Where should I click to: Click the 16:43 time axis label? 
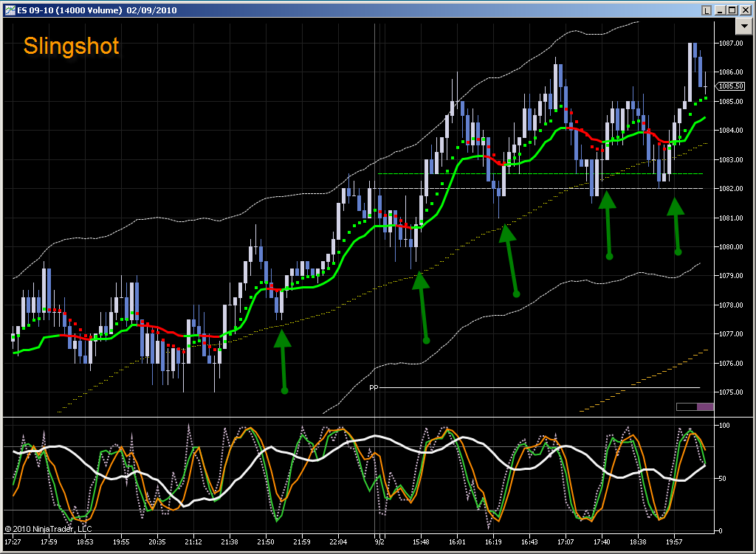click(x=529, y=542)
